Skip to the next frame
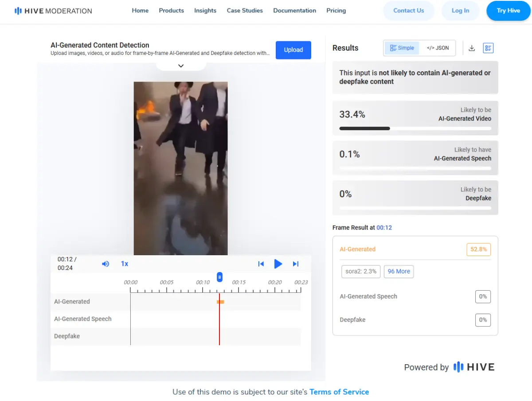 (x=296, y=264)
